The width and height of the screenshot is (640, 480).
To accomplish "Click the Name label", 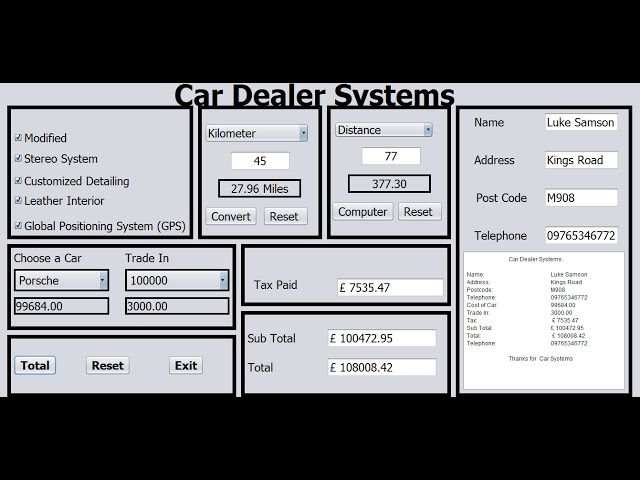I will coord(489,122).
